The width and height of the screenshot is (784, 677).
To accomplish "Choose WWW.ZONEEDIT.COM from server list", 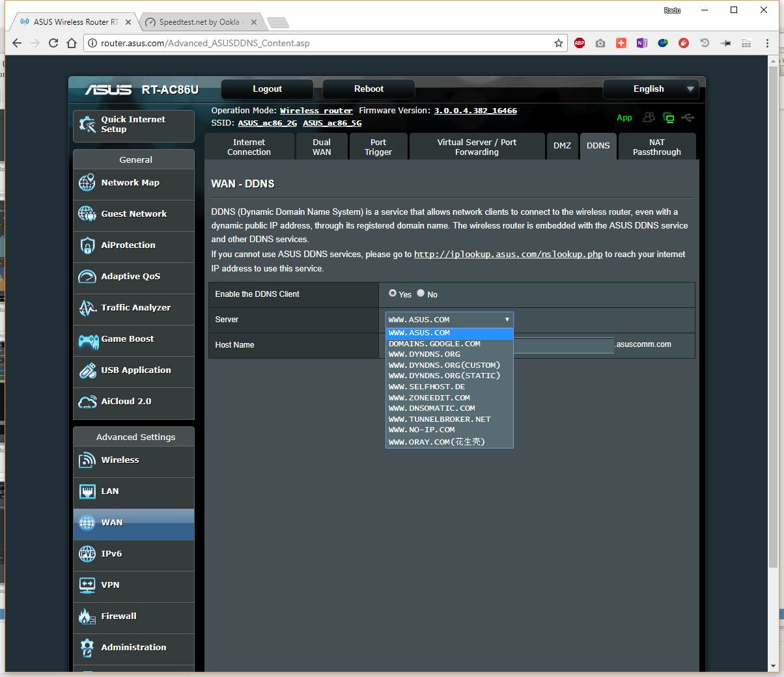I will tap(449, 398).
